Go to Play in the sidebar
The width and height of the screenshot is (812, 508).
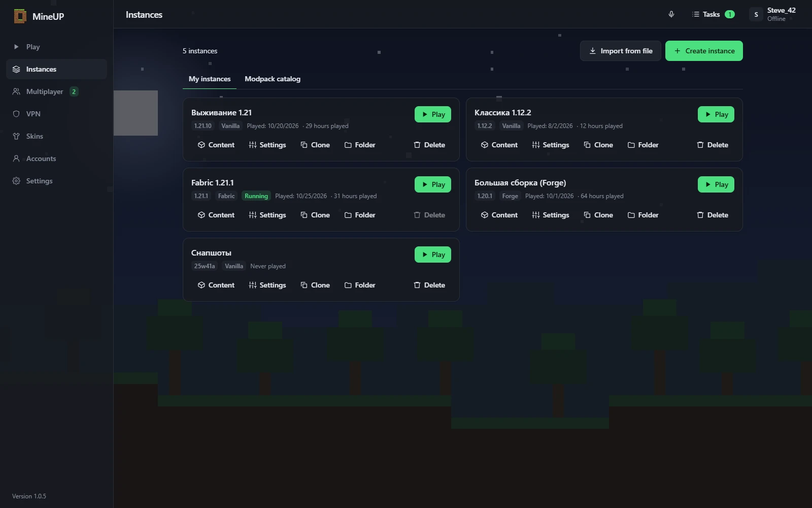[56, 47]
